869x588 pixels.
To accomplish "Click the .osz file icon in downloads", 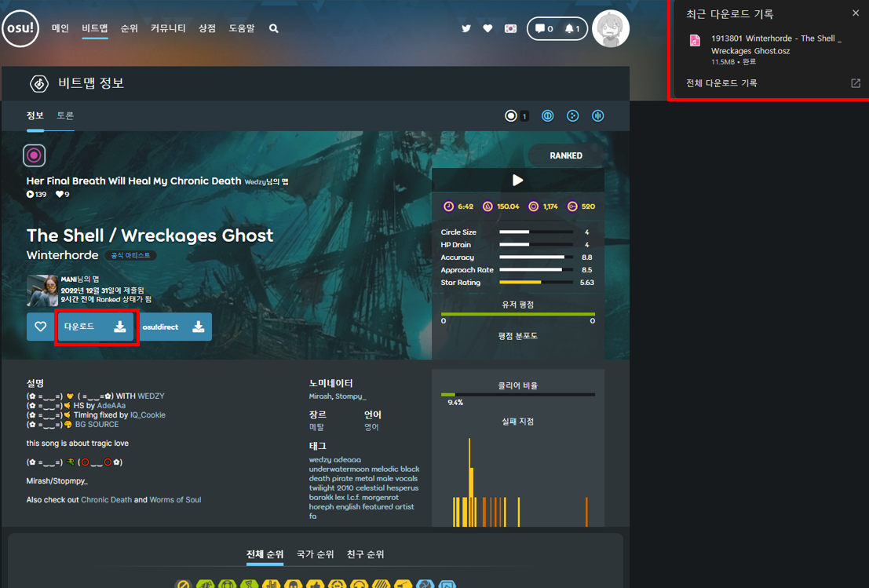I will click(x=695, y=41).
